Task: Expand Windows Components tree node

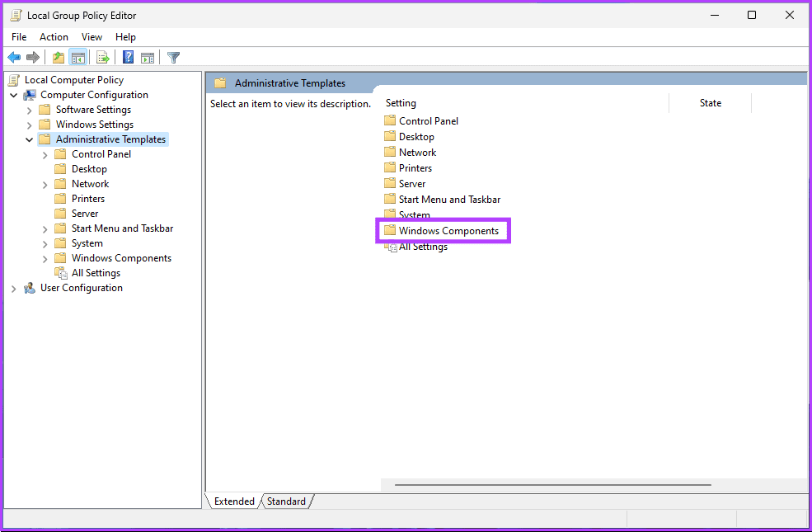Action: (x=45, y=258)
